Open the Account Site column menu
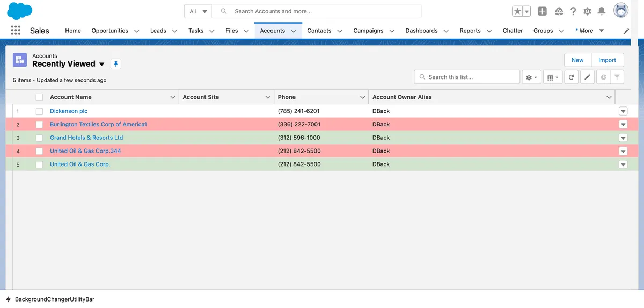The image size is (644, 308). [268, 97]
